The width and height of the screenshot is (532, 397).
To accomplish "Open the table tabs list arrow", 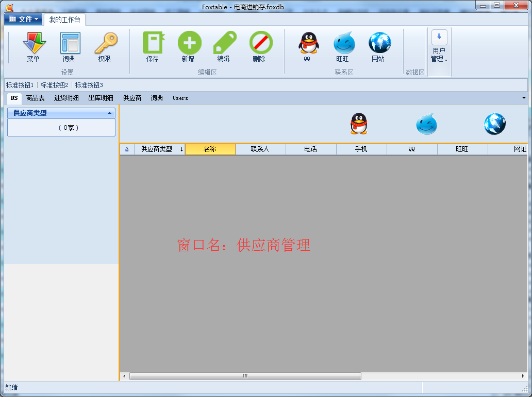I will (524, 98).
